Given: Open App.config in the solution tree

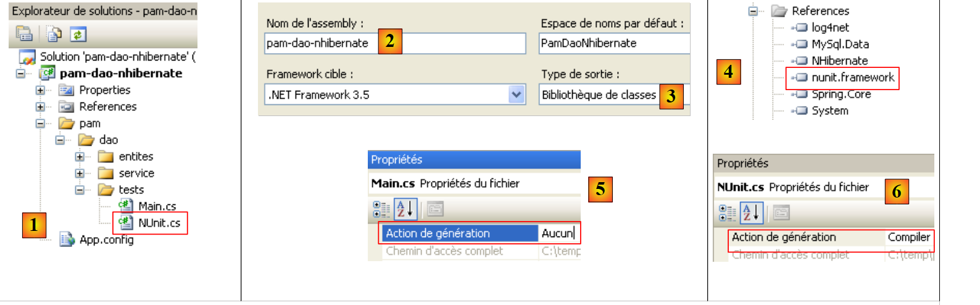Looking at the screenshot, I should click(106, 240).
